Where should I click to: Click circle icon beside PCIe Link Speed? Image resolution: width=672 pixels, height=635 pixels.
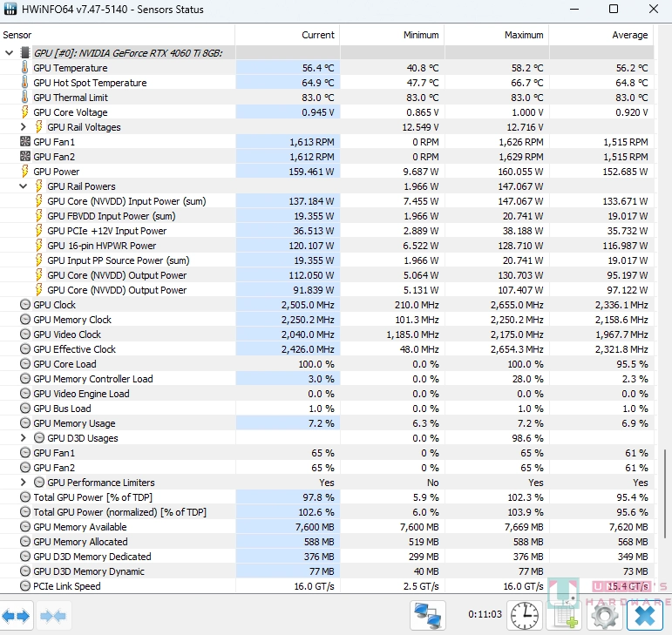25,586
